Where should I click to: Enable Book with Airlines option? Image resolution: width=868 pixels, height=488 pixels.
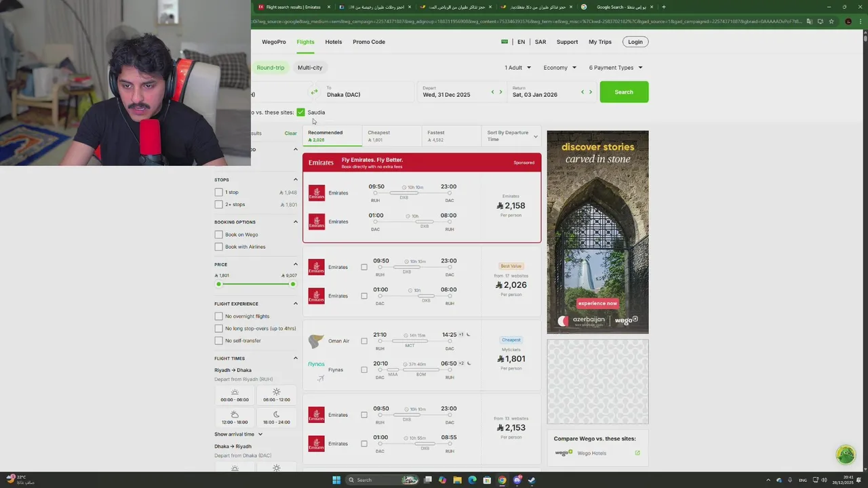coord(218,247)
